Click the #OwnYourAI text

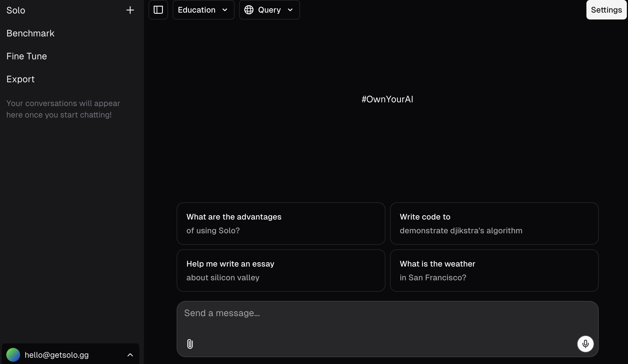pyautogui.click(x=387, y=99)
